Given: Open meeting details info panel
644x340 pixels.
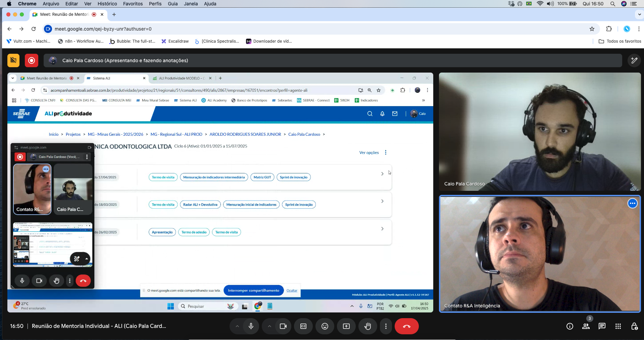Looking at the screenshot, I should (570, 326).
